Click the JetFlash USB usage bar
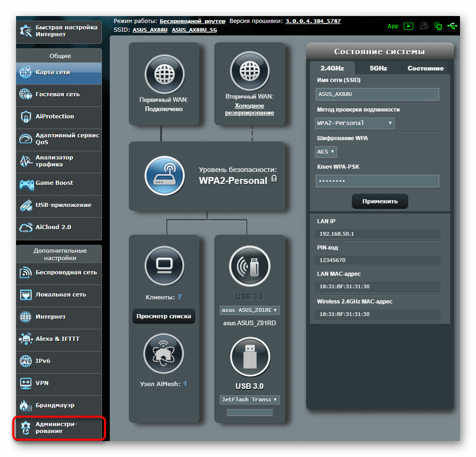This screenshot has height=457, width=476. coord(250,412)
